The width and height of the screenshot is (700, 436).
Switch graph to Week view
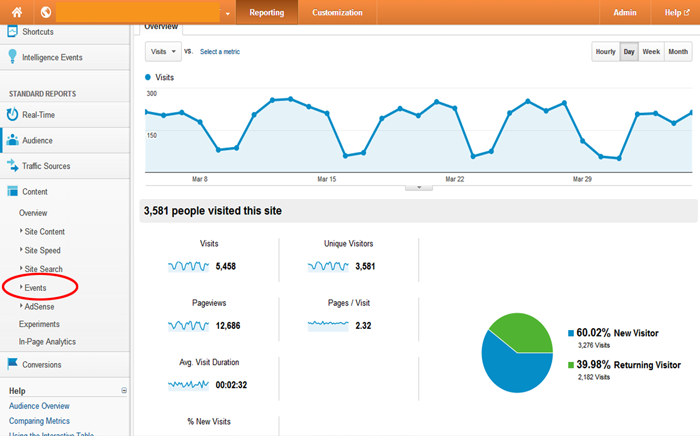651,52
